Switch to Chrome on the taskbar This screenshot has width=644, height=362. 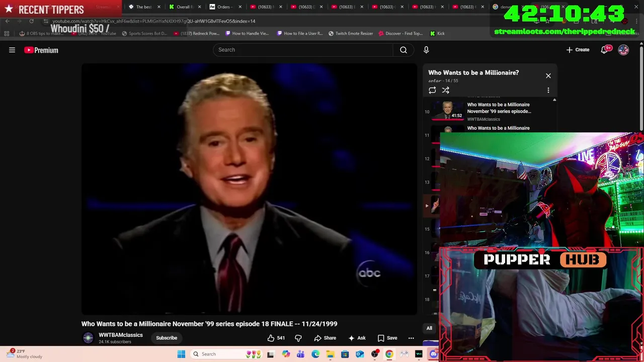pyautogui.click(x=389, y=354)
